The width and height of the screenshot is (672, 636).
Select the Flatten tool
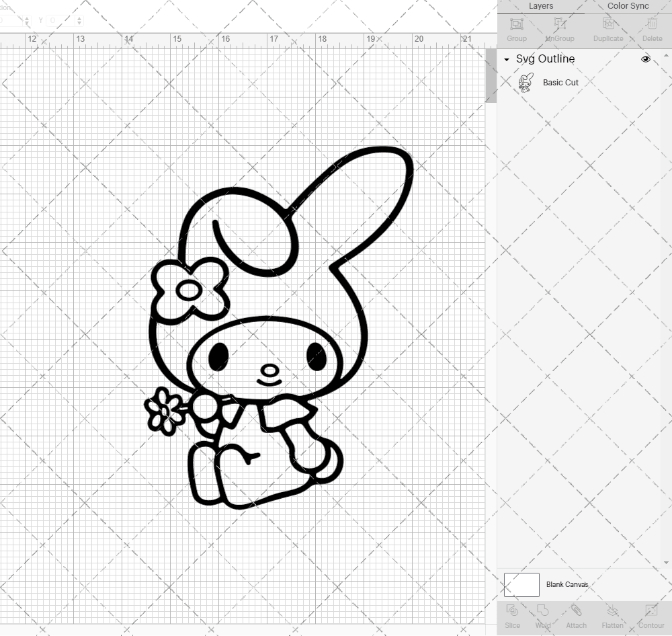click(612, 615)
